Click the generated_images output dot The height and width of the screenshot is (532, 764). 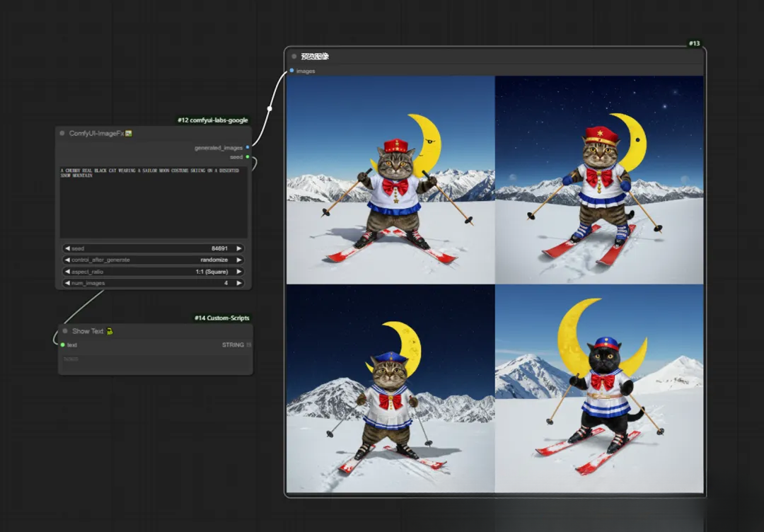[248, 149]
